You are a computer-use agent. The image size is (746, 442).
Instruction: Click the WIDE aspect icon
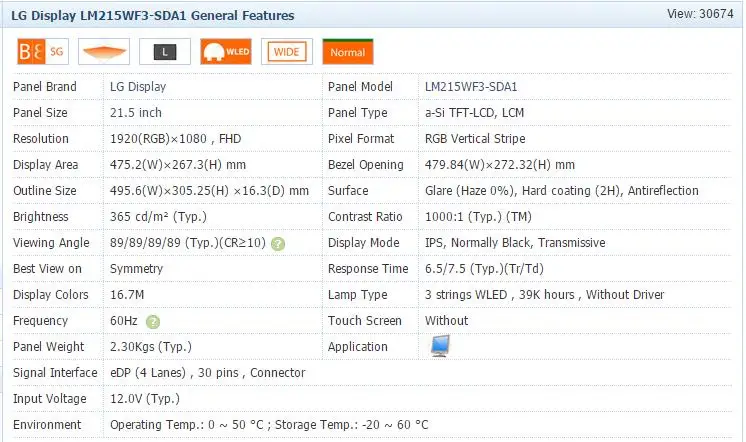click(287, 51)
